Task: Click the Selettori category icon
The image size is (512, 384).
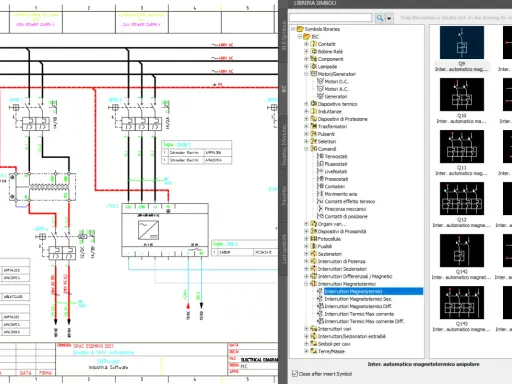Action: 313,141
